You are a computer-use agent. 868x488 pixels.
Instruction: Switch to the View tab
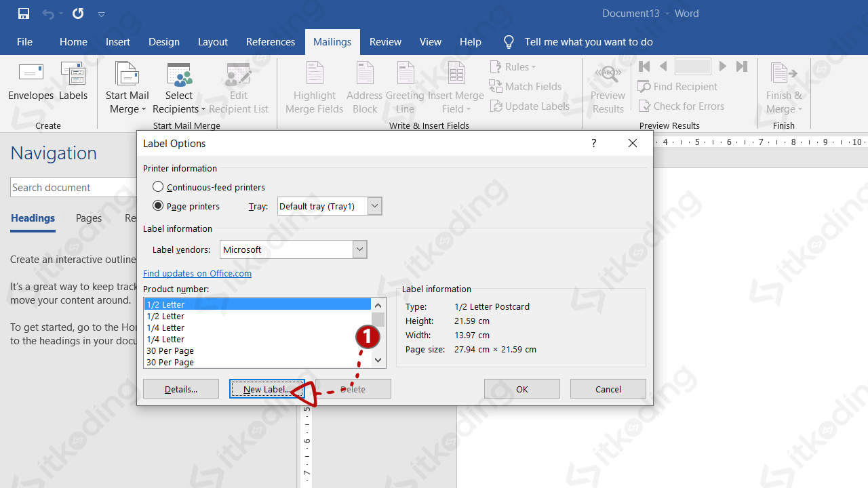431,42
